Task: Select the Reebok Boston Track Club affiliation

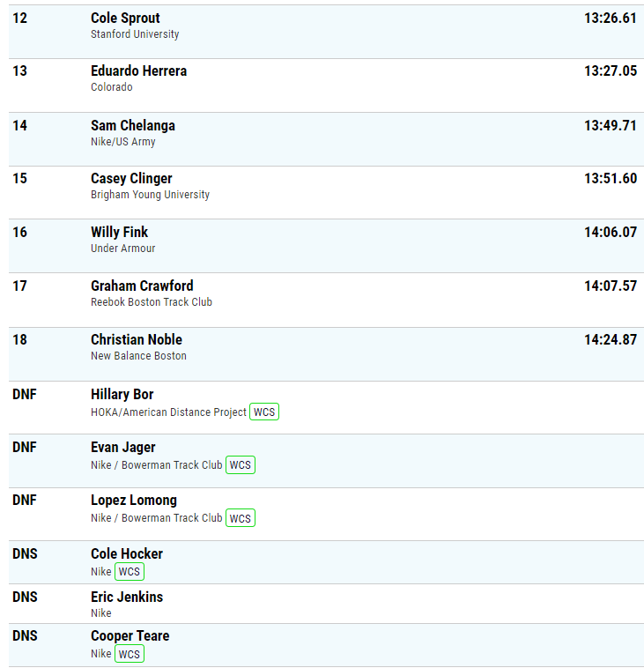Action: pos(152,302)
